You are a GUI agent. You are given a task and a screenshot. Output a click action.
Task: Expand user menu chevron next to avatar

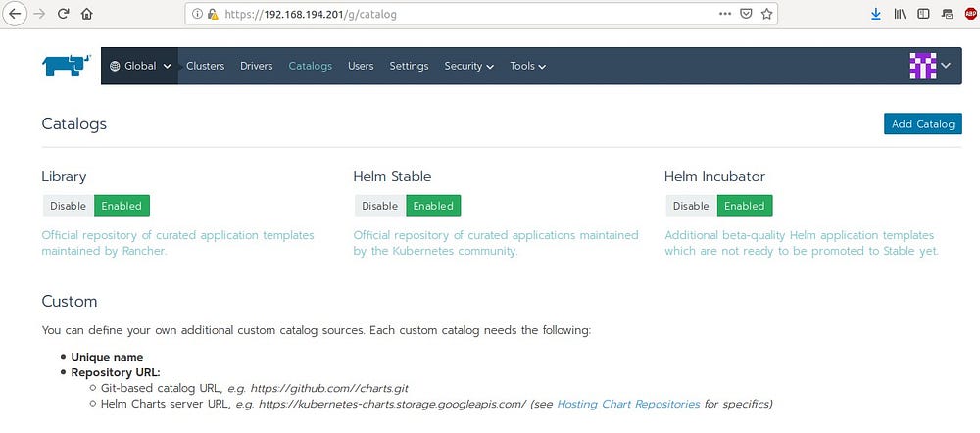pyautogui.click(x=947, y=65)
